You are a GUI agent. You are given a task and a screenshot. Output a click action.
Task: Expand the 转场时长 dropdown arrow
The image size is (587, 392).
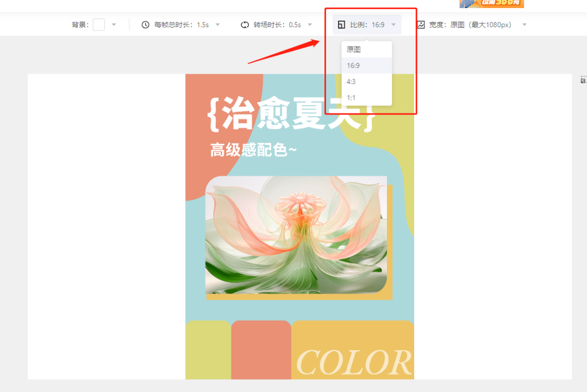tap(310, 25)
